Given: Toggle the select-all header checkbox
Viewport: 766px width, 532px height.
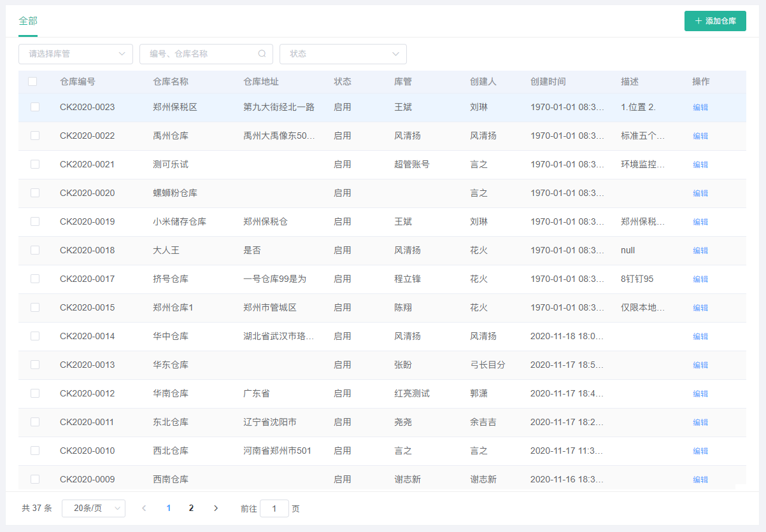Looking at the screenshot, I should click(x=32, y=81).
